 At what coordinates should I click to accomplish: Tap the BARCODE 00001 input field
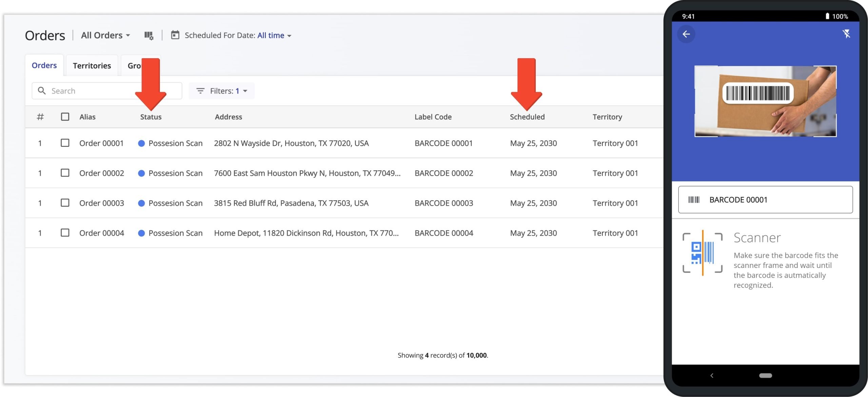[x=765, y=200]
